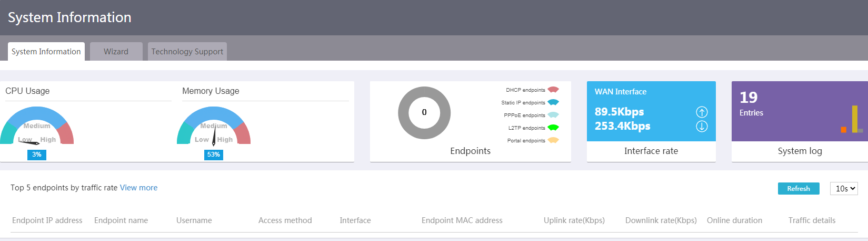Click the CPU Usage gauge

[37, 126]
